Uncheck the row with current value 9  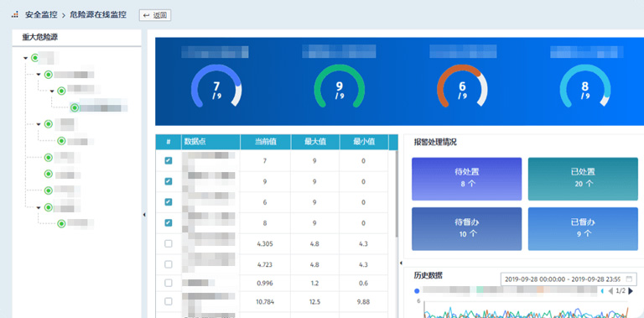point(169,181)
